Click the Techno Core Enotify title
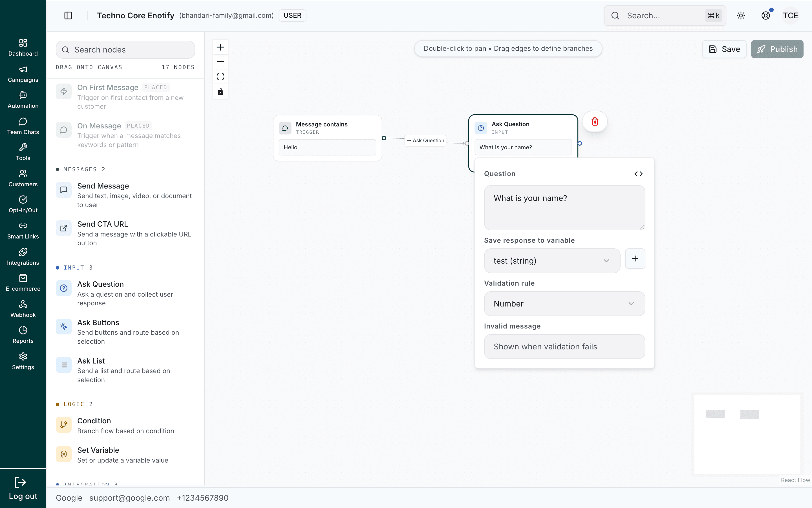 tap(136, 16)
